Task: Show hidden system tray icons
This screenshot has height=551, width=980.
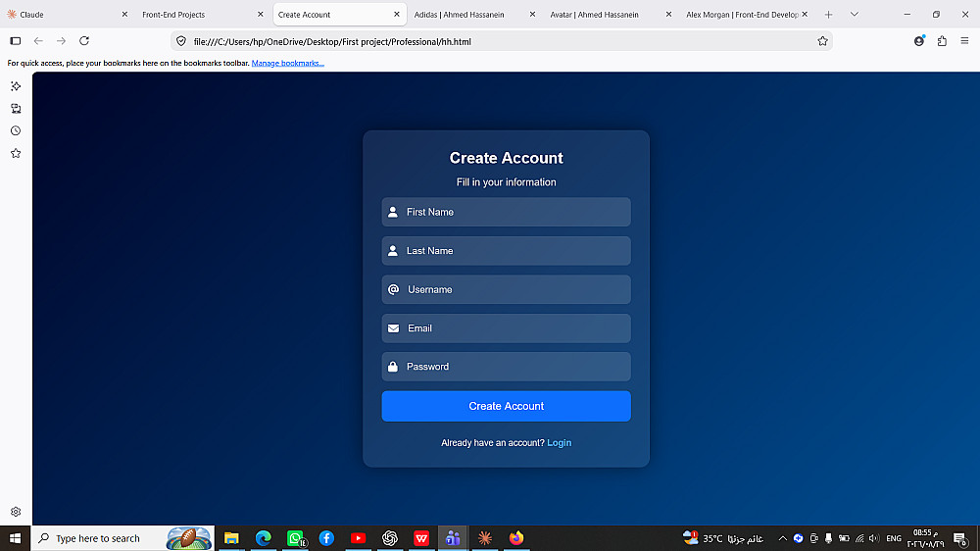Action: tap(782, 538)
